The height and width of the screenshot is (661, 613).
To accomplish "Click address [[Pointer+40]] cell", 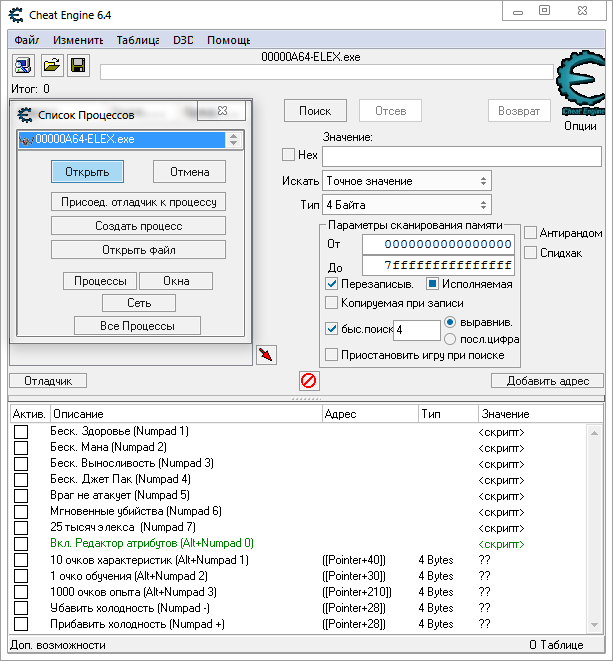I will (x=354, y=560).
